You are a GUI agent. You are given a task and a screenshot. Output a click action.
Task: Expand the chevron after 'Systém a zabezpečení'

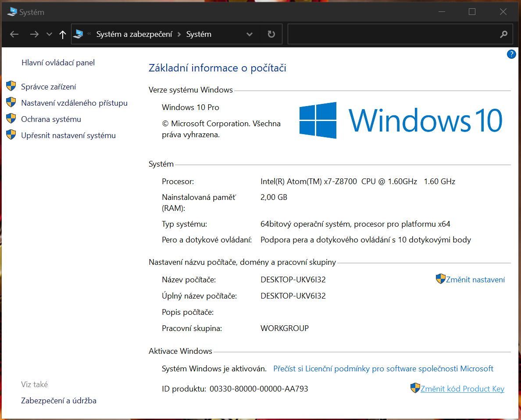179,34
